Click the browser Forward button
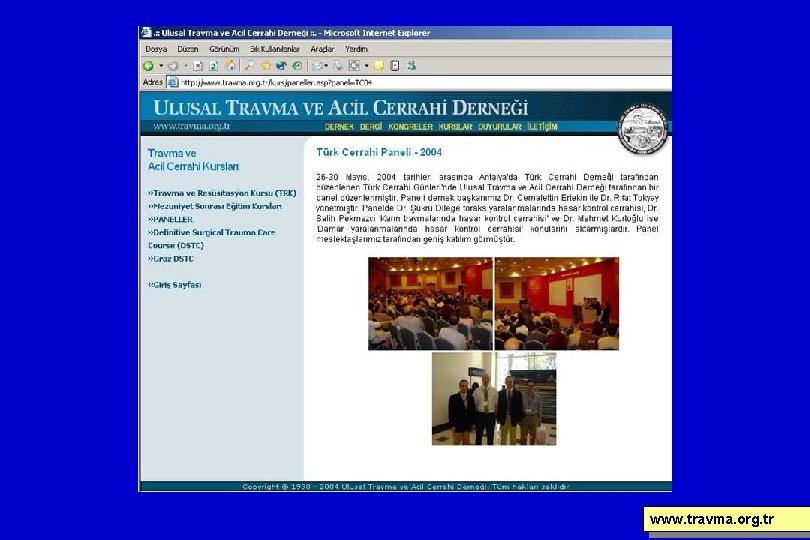Viewport: 810px width, 540px height. pyautogui.click(x=173, y=66)
